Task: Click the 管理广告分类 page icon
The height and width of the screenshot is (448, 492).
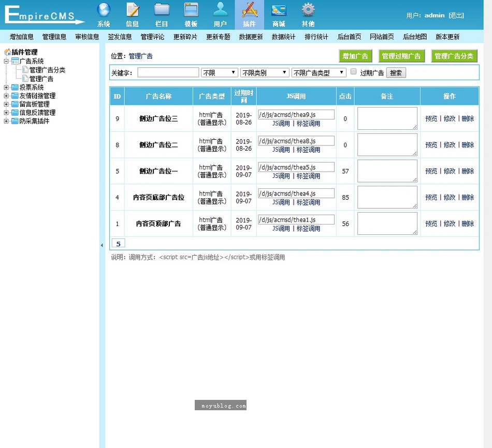Action: pos(25,70)
